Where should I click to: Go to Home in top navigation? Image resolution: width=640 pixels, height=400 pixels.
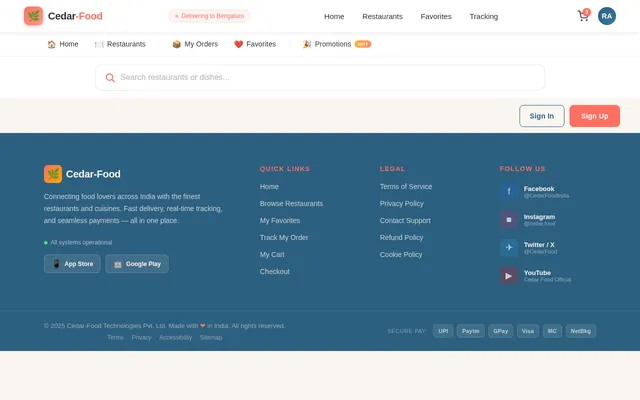click(x=334, y=16)
